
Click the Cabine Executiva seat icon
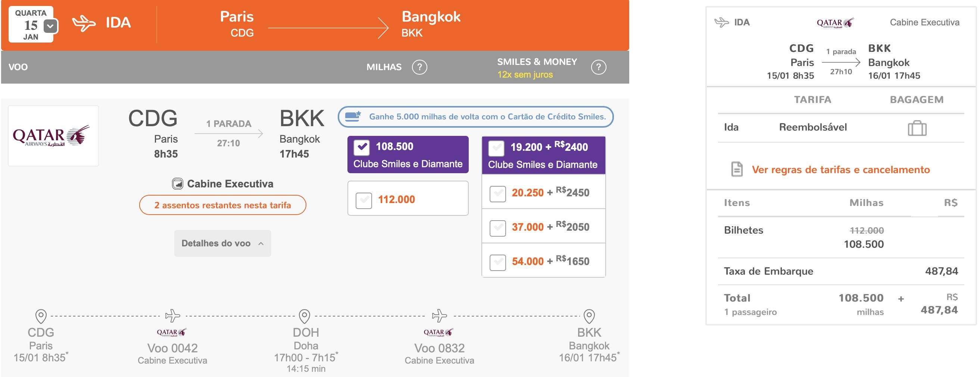178,184
